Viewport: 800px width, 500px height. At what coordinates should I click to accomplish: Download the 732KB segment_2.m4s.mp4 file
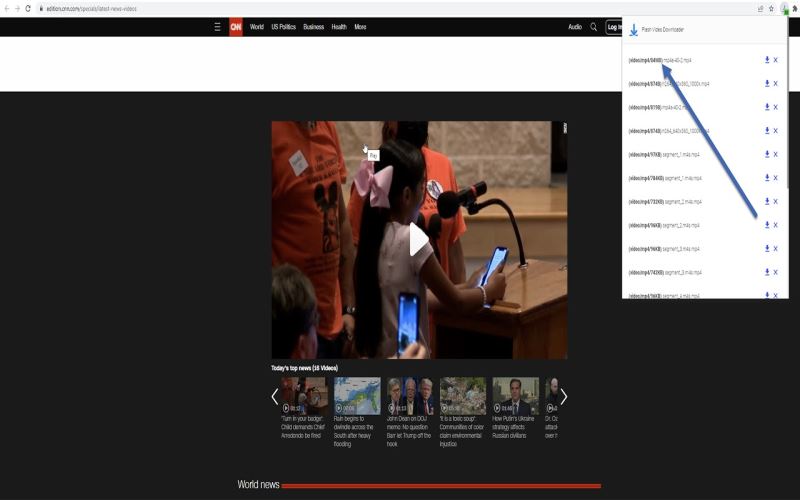767,201
